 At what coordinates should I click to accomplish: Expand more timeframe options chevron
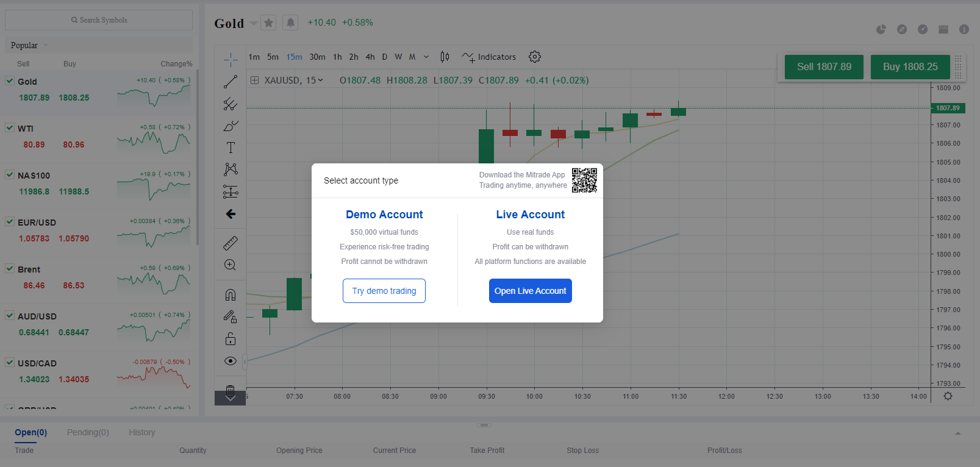[426, 57]
